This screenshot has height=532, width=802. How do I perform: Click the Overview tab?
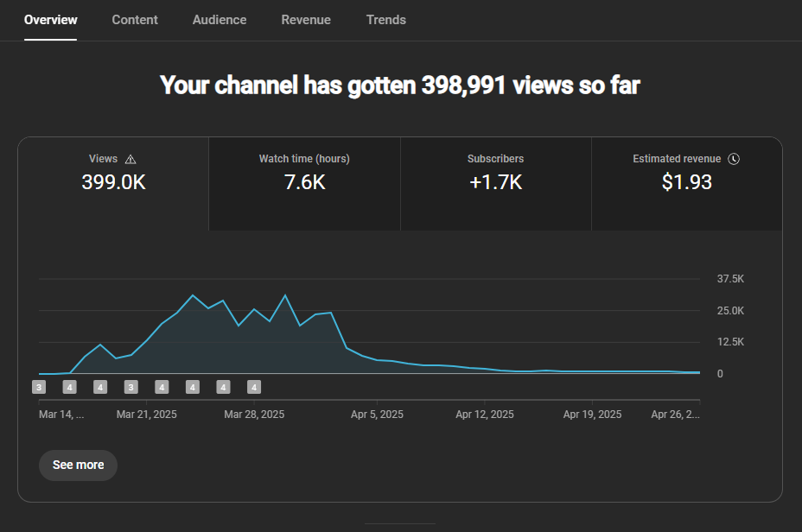(x=51, y=20)
